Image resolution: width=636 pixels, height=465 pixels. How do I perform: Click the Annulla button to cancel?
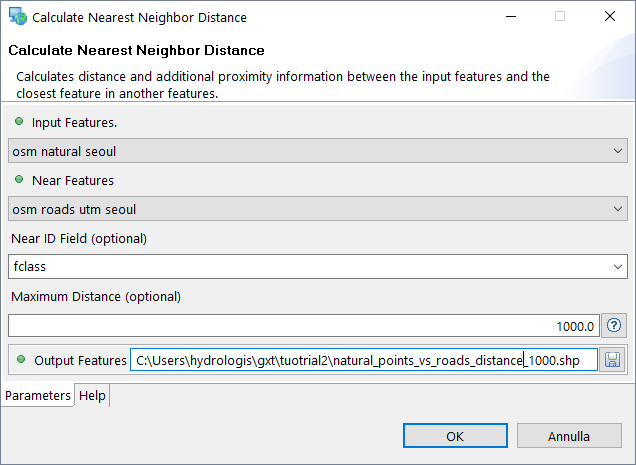click(x=568, y=436)
